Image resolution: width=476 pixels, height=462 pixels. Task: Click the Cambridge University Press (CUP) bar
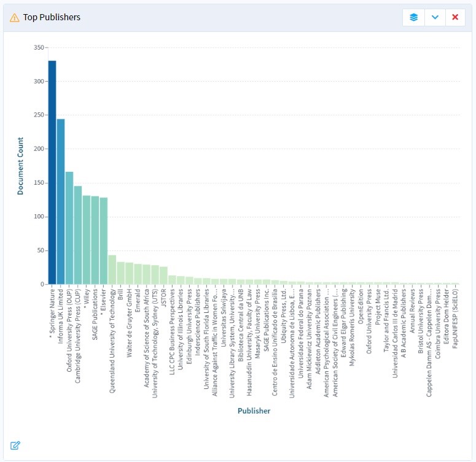[x=78, y=235]
